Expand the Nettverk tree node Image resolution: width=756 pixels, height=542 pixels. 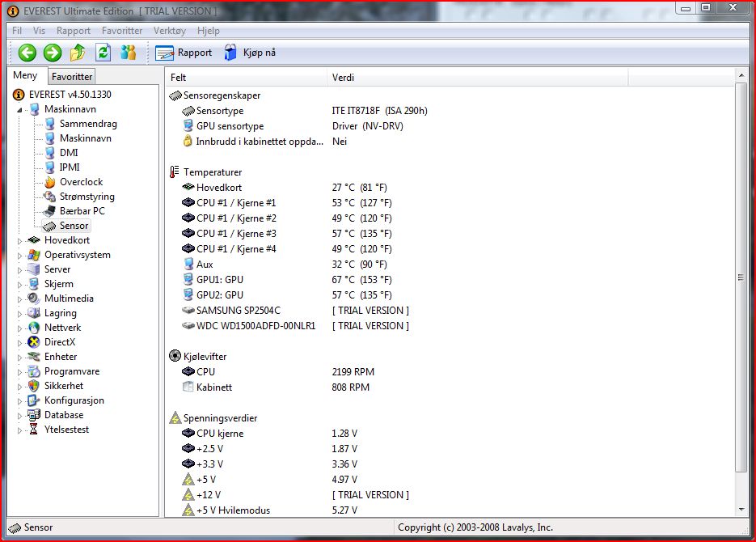[19, 328]
